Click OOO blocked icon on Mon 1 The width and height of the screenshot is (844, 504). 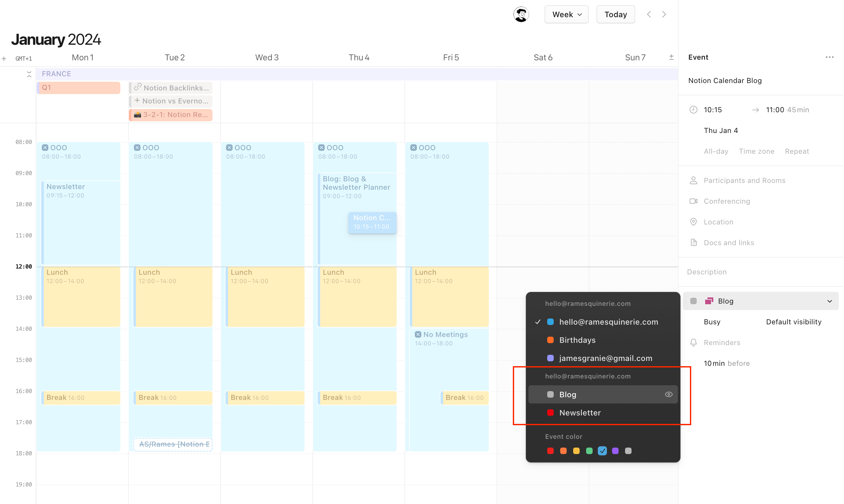(x=45, y=147)
